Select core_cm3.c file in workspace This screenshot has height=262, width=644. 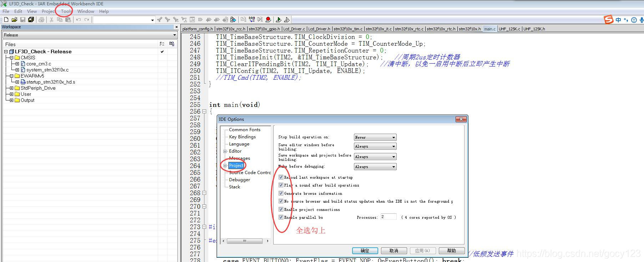pos(39,64)
